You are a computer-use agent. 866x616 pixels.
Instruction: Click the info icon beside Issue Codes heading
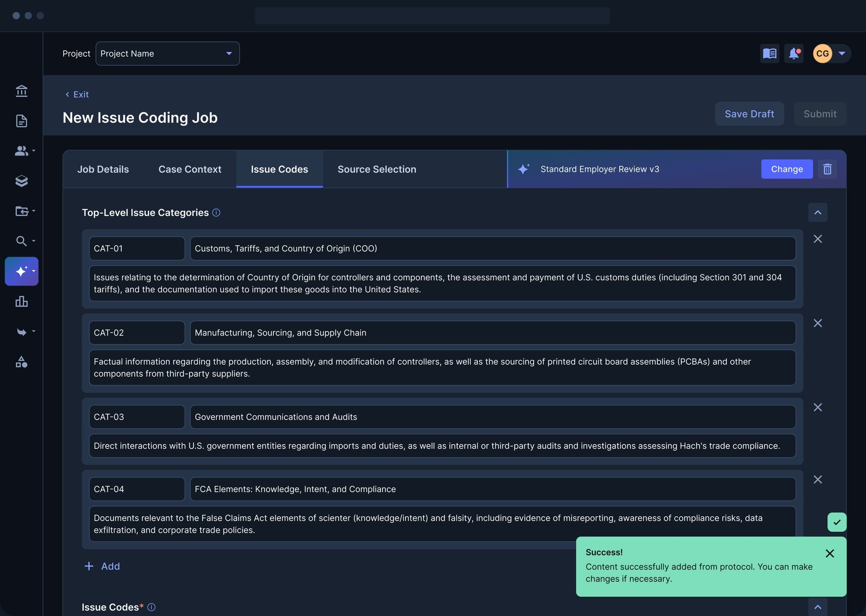[x=152, y=607]
